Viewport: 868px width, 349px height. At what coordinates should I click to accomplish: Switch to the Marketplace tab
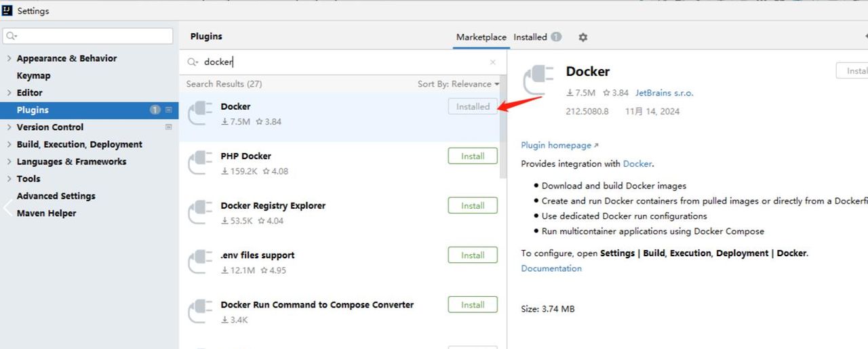click(481, 37)
